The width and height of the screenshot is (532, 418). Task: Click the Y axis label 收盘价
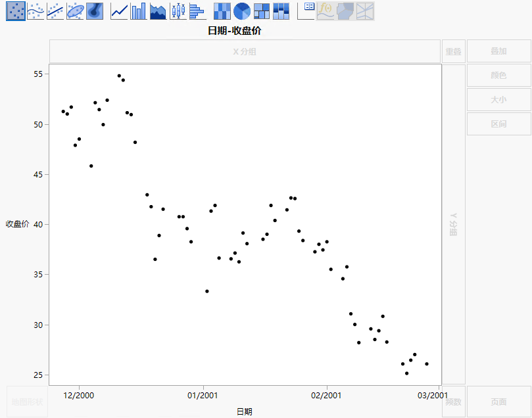click(17, 224)
